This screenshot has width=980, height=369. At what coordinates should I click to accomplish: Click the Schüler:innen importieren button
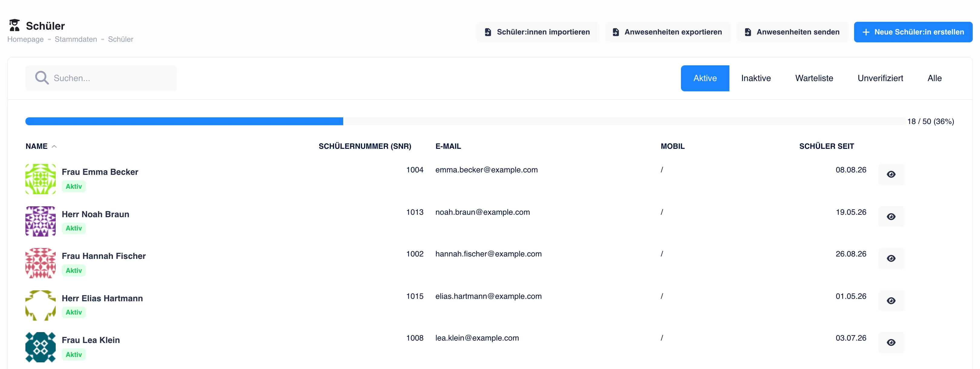[537, 32]
